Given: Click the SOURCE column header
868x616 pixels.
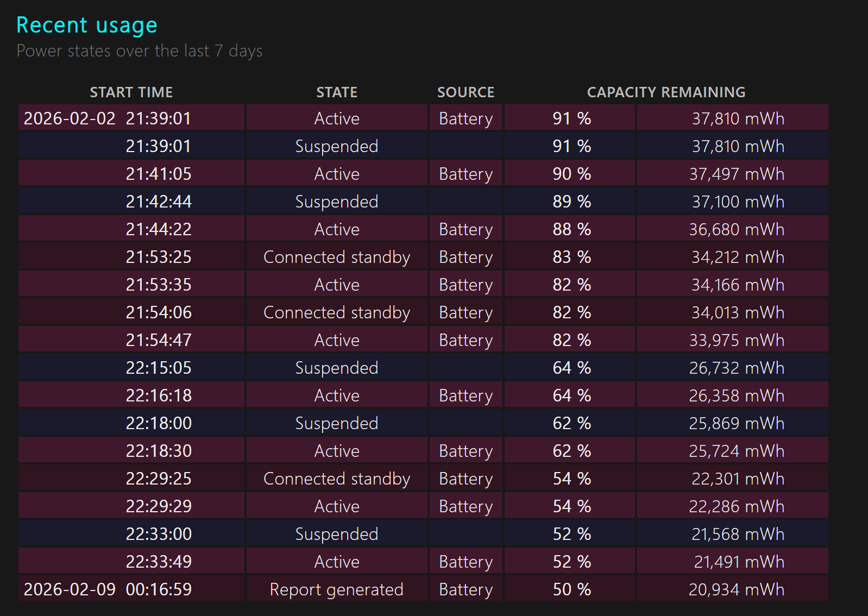Looking at the screenshot, I should pyautogui.click(x=466, y=92).
